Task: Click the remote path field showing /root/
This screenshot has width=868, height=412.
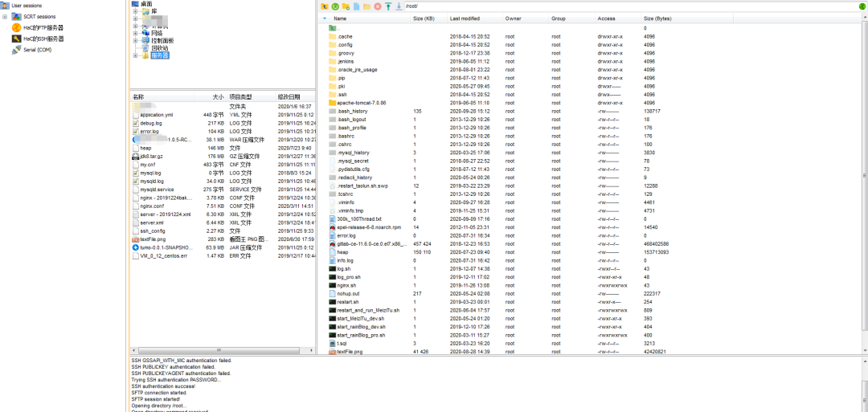Action: tap(630, 6)
